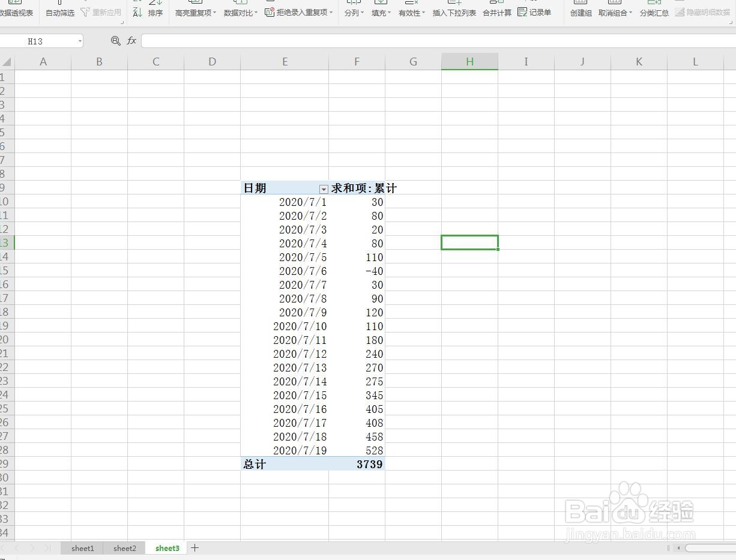The width and height of the screenshot is (736, 560).
Task: Expand the Name Box dropdown showing H13
Action: 80,41
